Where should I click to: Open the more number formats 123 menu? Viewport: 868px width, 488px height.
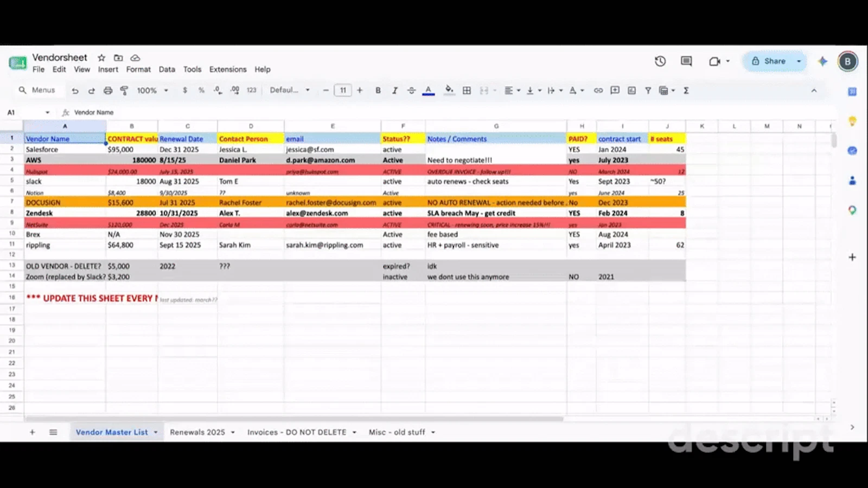point(251,91)
